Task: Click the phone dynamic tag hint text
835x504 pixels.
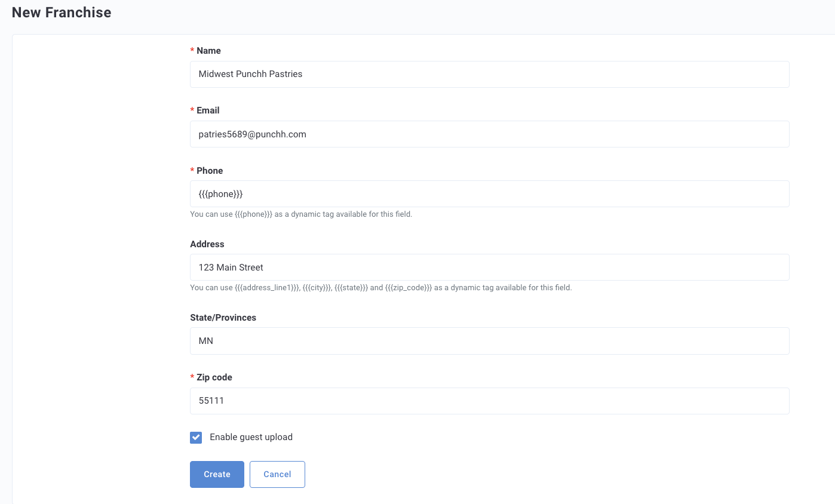Action: (x=301, y=214)
